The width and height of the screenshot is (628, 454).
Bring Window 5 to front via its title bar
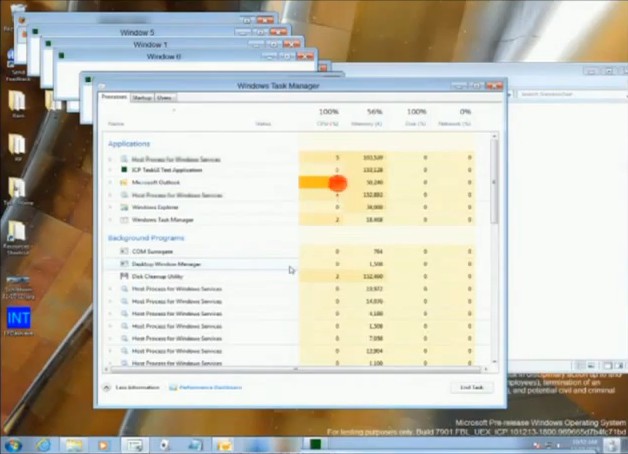(x=137, y=32)
